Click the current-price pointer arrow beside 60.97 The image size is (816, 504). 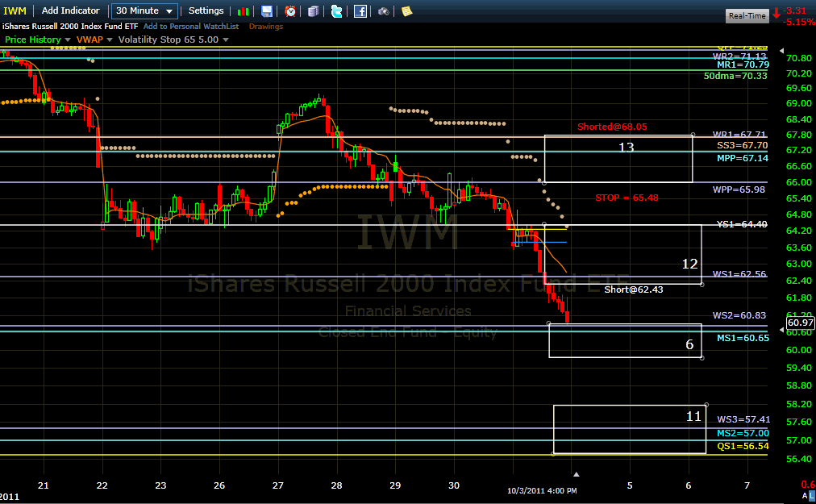point(781,330)
